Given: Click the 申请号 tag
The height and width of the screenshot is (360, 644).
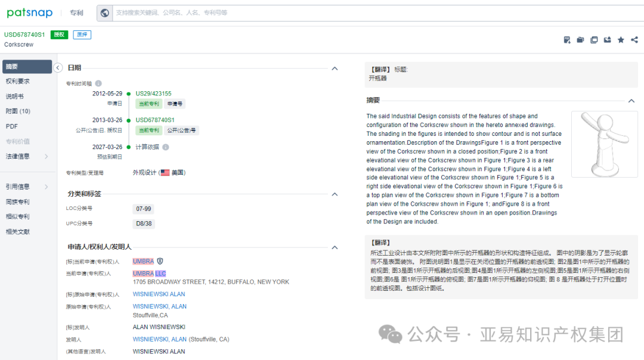Looking at the screenshot, I should coord(175,104).
